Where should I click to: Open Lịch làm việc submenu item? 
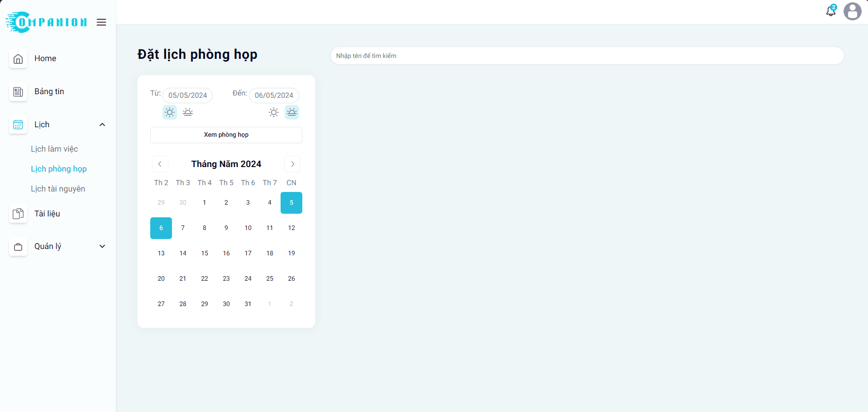[x=54, y=149]
